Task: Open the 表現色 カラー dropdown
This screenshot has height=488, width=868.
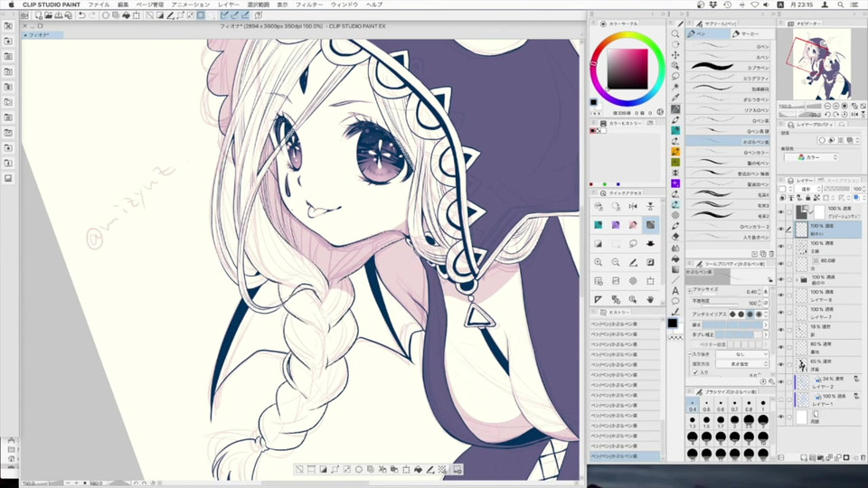Action: click(812, 157)
